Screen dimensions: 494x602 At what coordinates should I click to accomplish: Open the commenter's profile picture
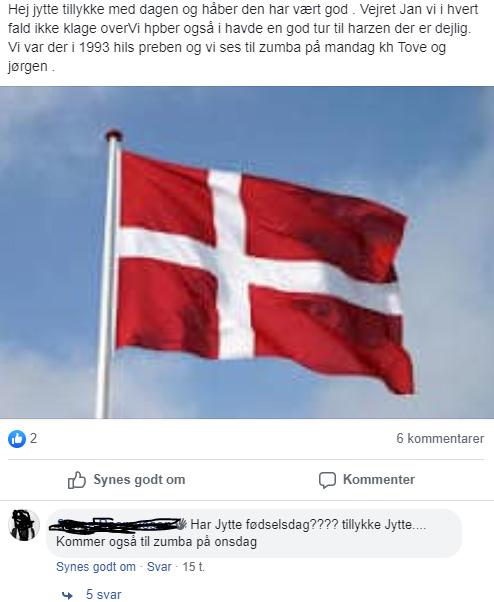point(24,525)
